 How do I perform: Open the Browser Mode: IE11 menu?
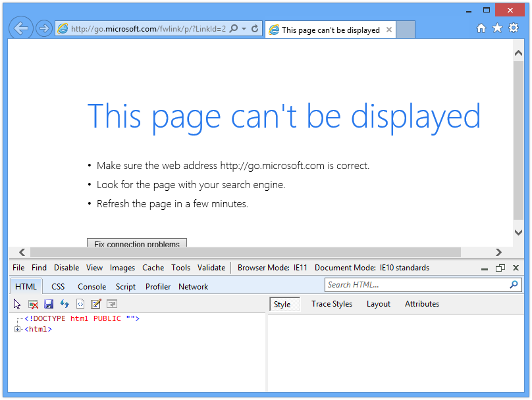272,268
